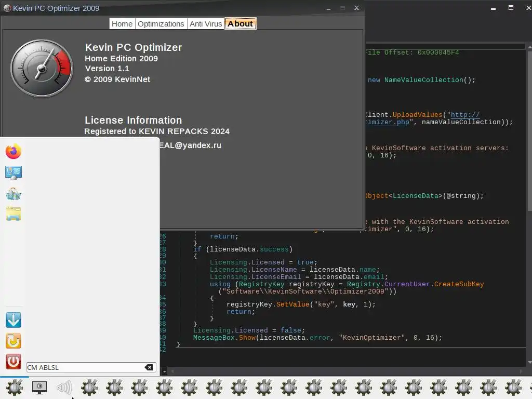
Task: Open the software store basket icon
Action: click(13, 194)
